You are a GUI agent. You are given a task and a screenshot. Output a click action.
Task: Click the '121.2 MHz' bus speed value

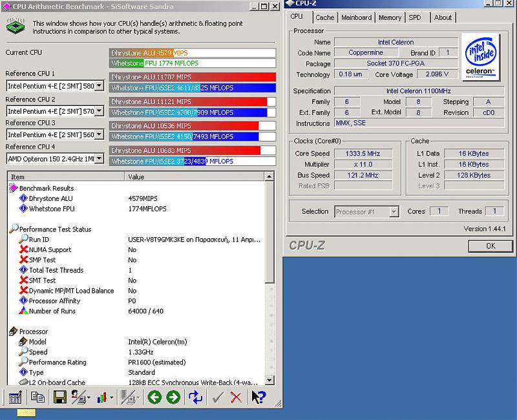pyautogui.click(x=363, y=175)
